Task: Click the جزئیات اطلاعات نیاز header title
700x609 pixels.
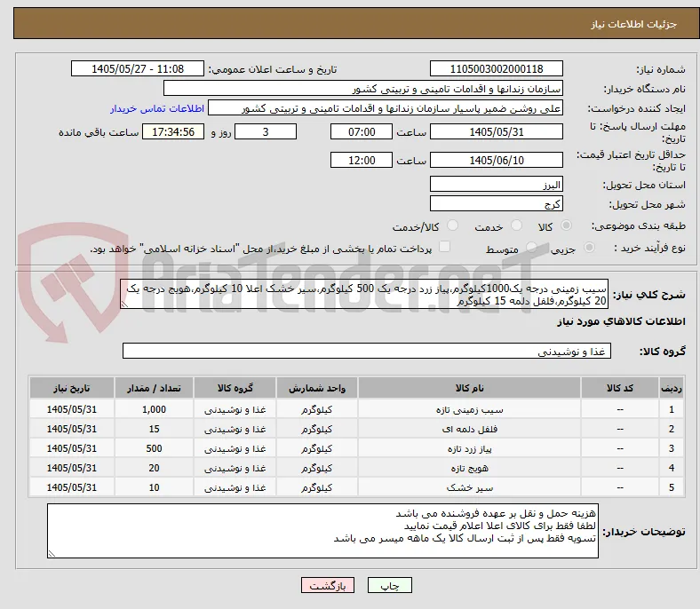Action: (633, 24)
